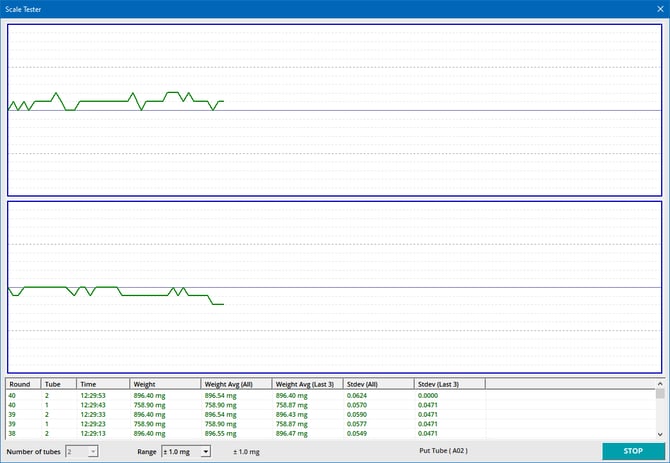Select the Weight column header
This screenshot has width=670, height=463.
(x=165, y=383)
